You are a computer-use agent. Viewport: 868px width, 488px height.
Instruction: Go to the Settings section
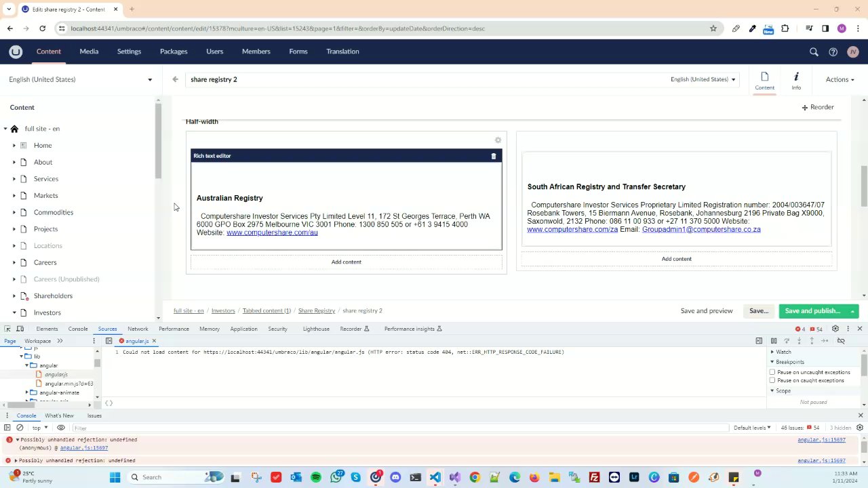[129, 52]
